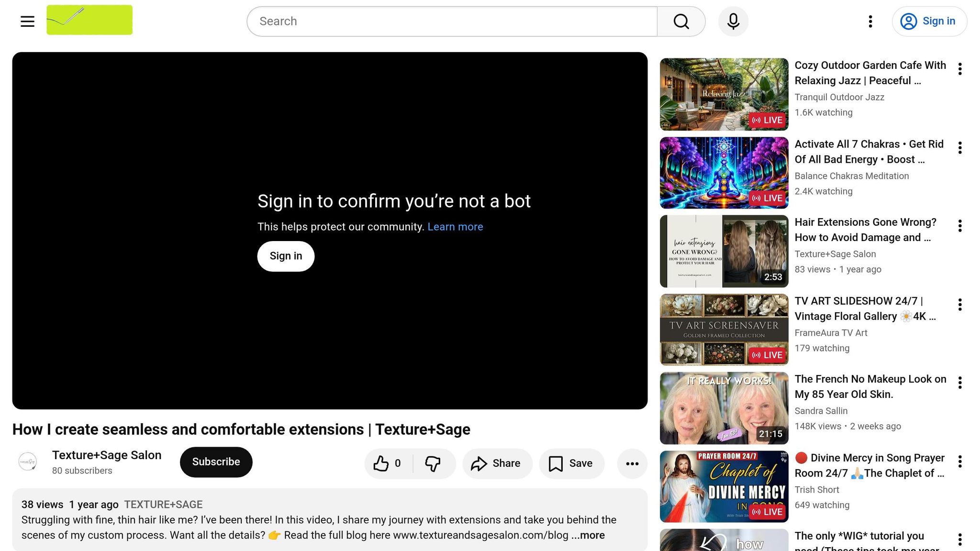Open The only *WIG* tutorial title
Screen dimensions: 980x551
click(867, 541)
